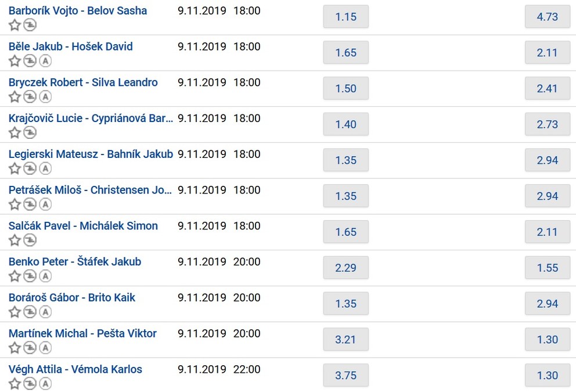
Task: Click the circled A icon under Běle Jakub - Hošek David
Action: pyautogui.click(x=45, y=61)
